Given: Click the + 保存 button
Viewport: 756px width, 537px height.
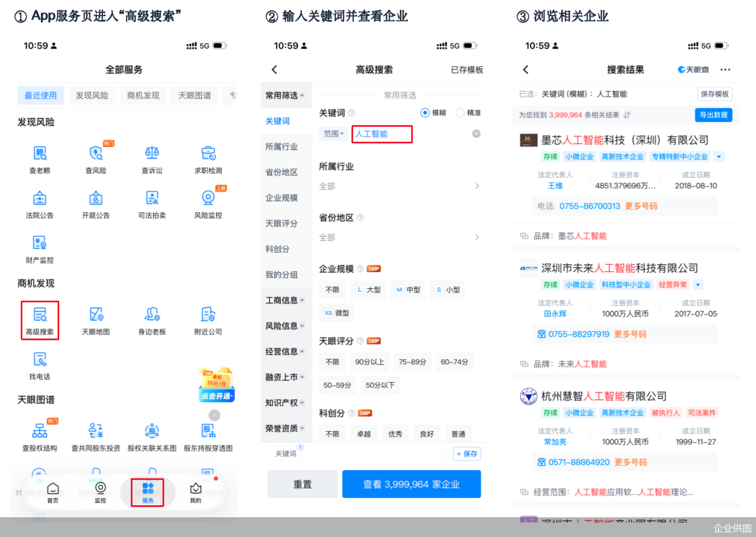Looking at the screenshot, I should 467,454.
